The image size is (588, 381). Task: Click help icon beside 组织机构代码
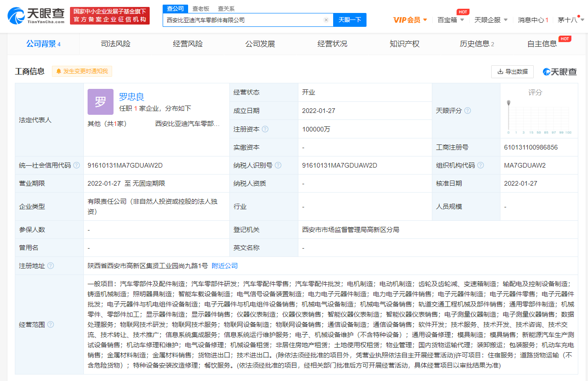coord(481,165)
